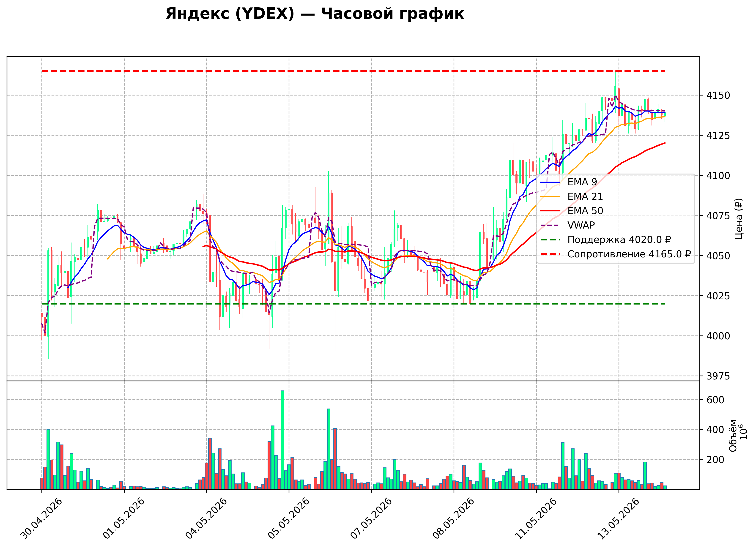
Task: Click the 11.05.2026 date label
Action: click(x=536, y=519)
